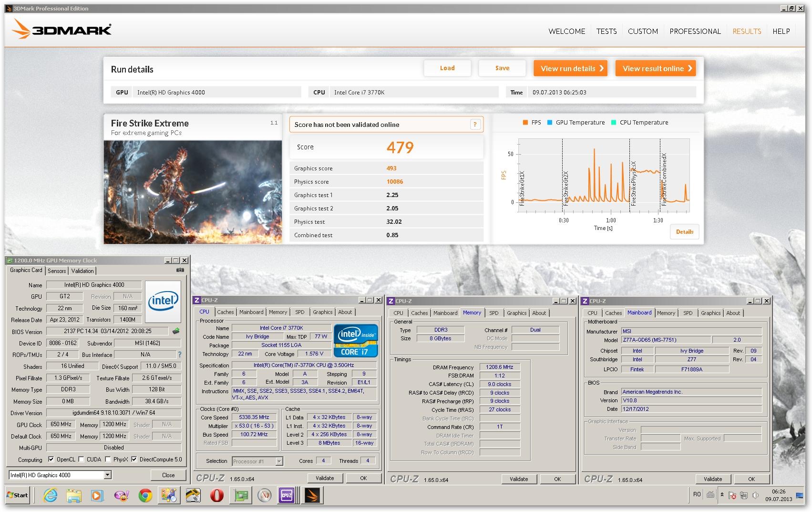
Task: Switch to the Validation tab in GPU-Z
Action: pyautogui.click(x=82, y=271)
